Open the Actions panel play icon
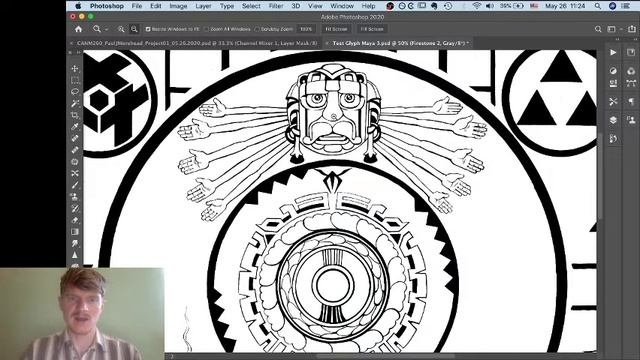This screenshot has height=360, width=640. pyautogui.click(x=613, y=52)
